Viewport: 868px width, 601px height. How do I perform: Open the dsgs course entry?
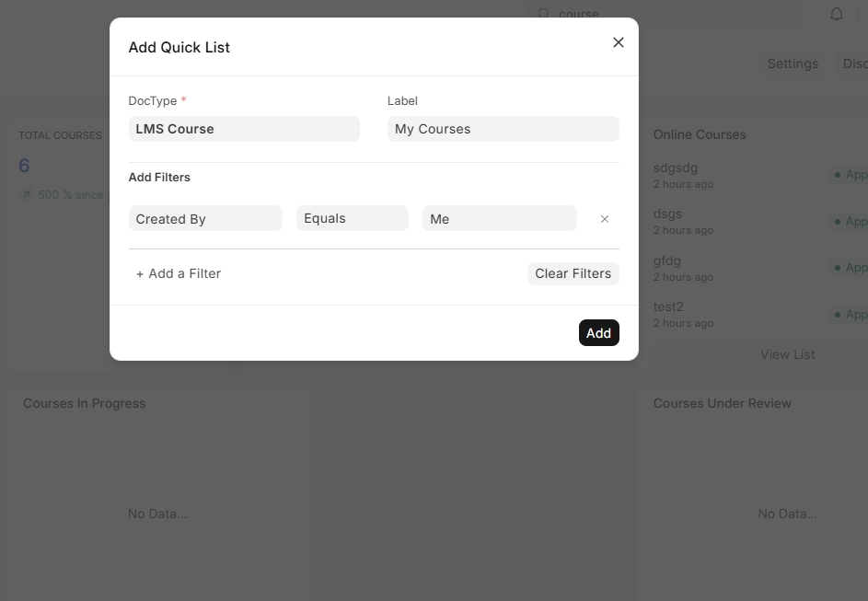tap(667, 214)
